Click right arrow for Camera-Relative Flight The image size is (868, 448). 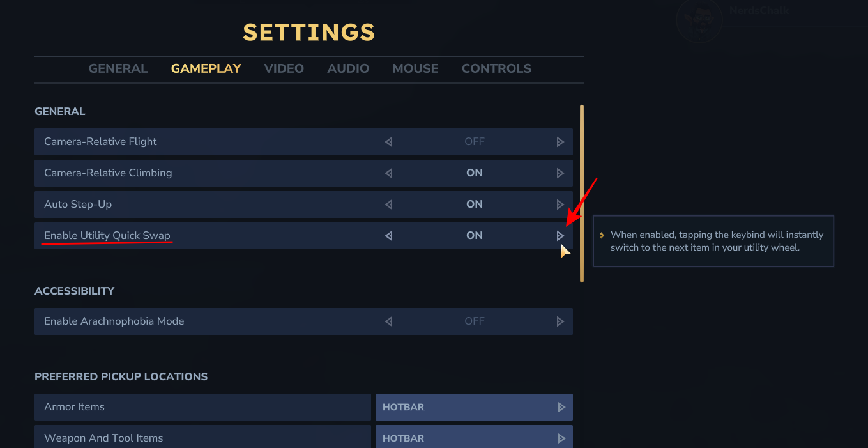[x=560, y=142]
